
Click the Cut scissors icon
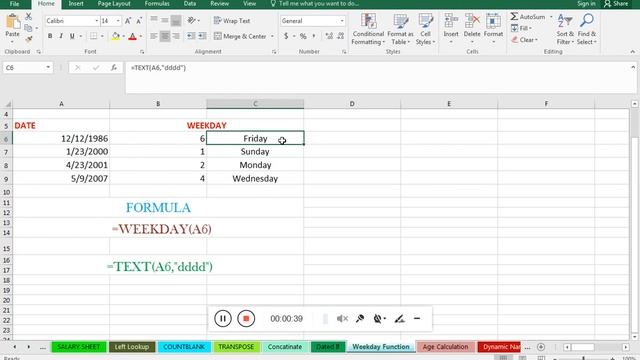point(28,17)
